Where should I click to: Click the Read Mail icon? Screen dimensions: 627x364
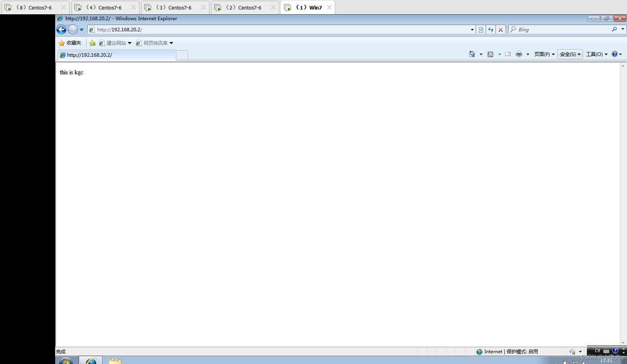coord(508,54)
